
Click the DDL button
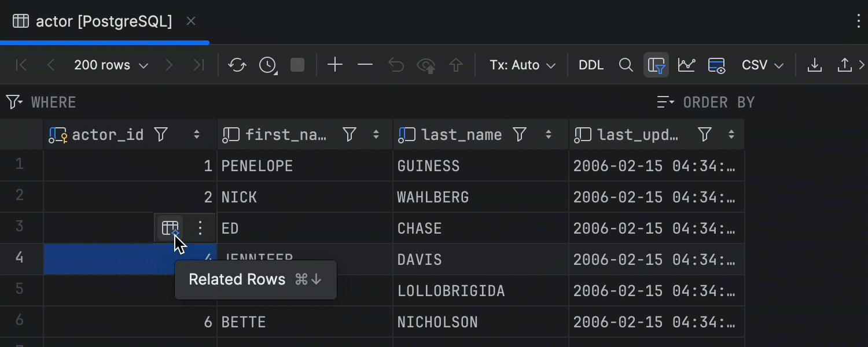click(x=591, y=65)
